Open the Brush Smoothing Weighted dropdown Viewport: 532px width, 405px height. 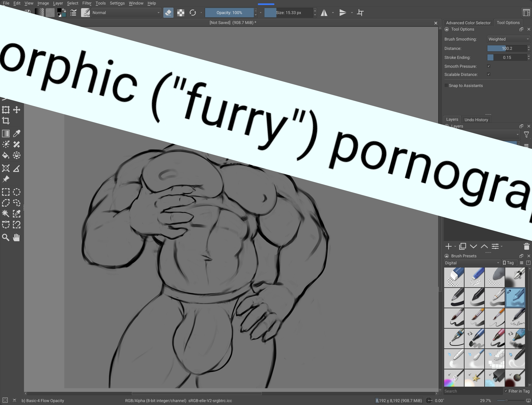click(x=508, y=39)
